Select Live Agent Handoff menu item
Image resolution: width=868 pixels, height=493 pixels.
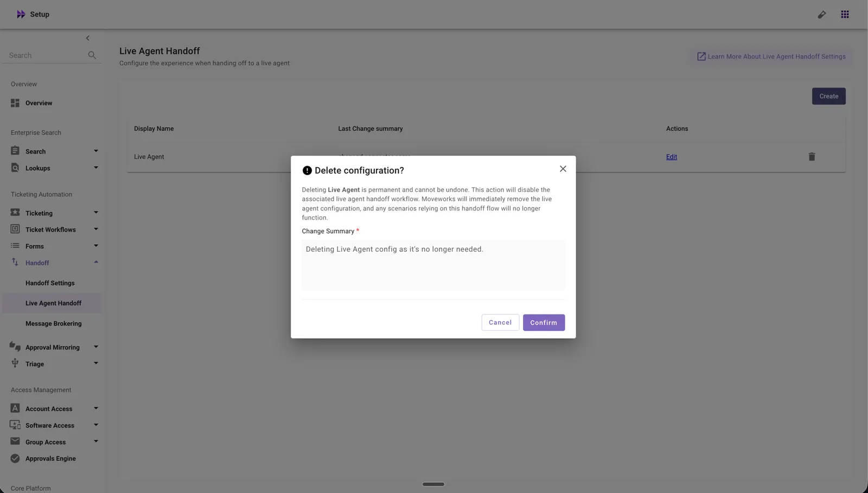tap(53, 303)
